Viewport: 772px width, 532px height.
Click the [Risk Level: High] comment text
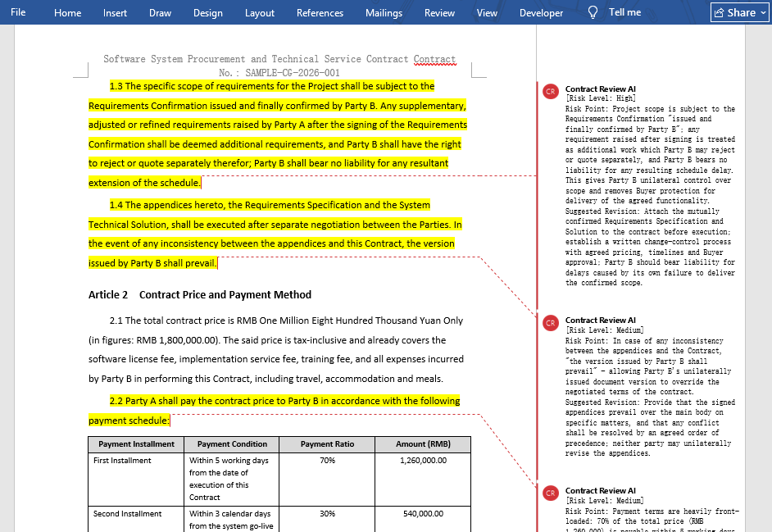601,98
